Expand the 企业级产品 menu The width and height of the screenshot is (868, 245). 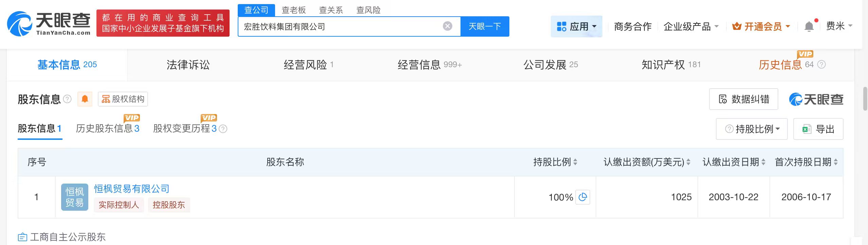[691, 26]
